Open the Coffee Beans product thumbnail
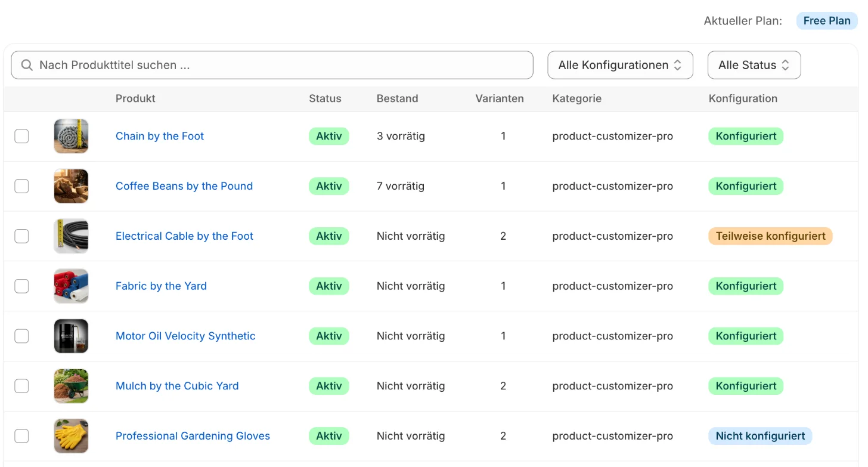 (71, 186)
